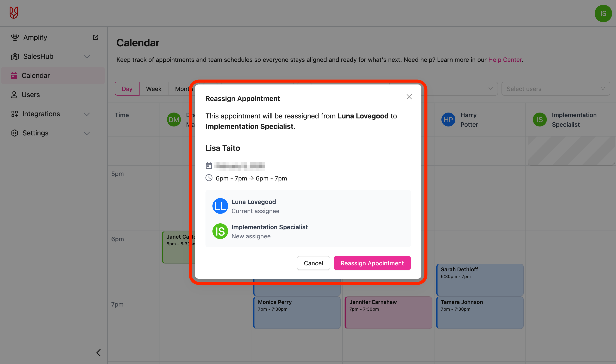Close the Reassign Appointment dialog

[x=409, y=97]
